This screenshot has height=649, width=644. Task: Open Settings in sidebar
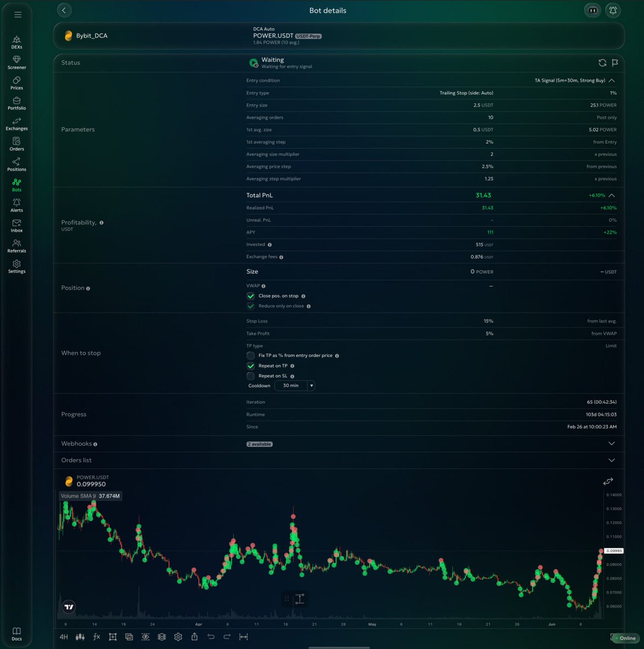click(x=17, y=266)
